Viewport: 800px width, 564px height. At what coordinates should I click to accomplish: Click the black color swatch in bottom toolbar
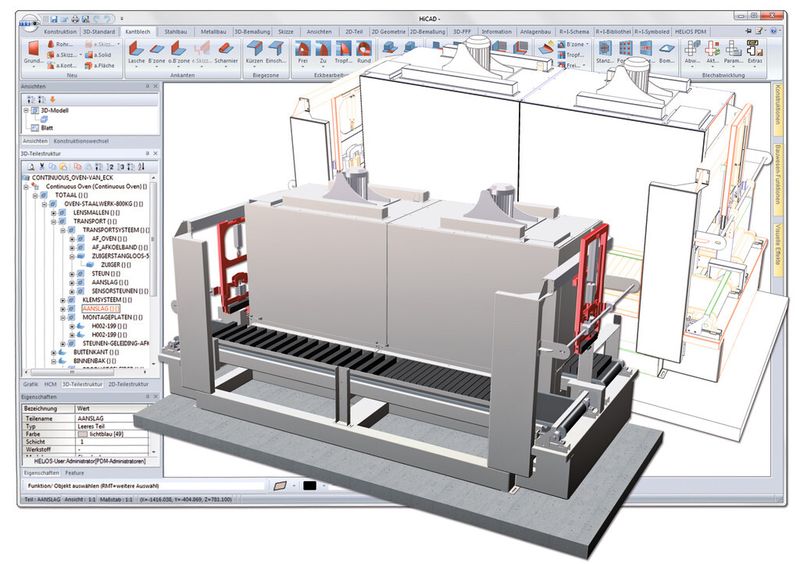click(310, 485)
